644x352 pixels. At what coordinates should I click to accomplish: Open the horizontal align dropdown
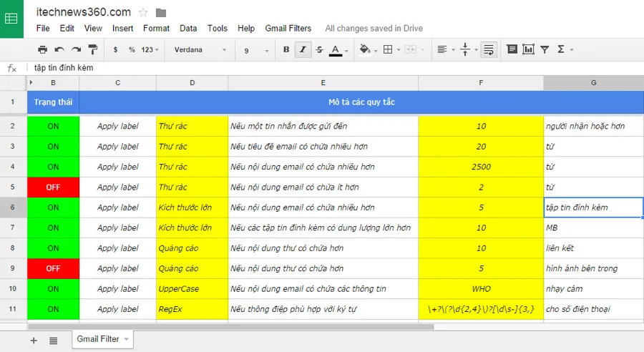[446, 49]
